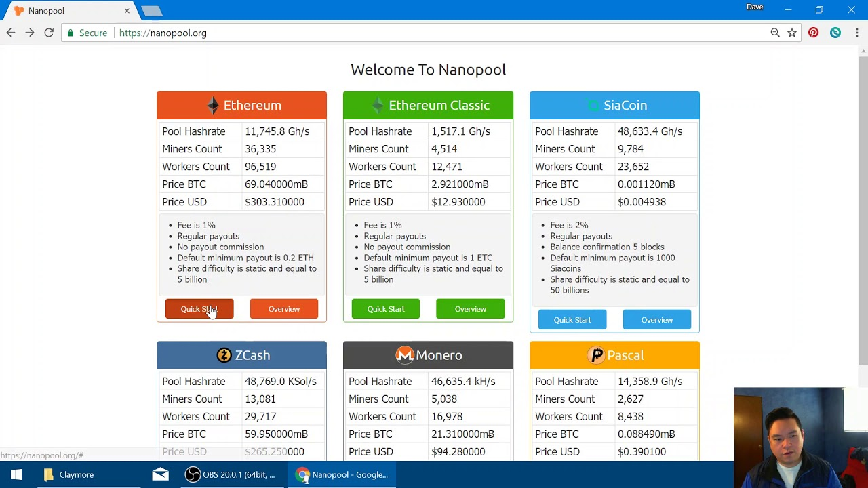
Task: Click the Ethereum Classic header title
Action: pos(439,105)
